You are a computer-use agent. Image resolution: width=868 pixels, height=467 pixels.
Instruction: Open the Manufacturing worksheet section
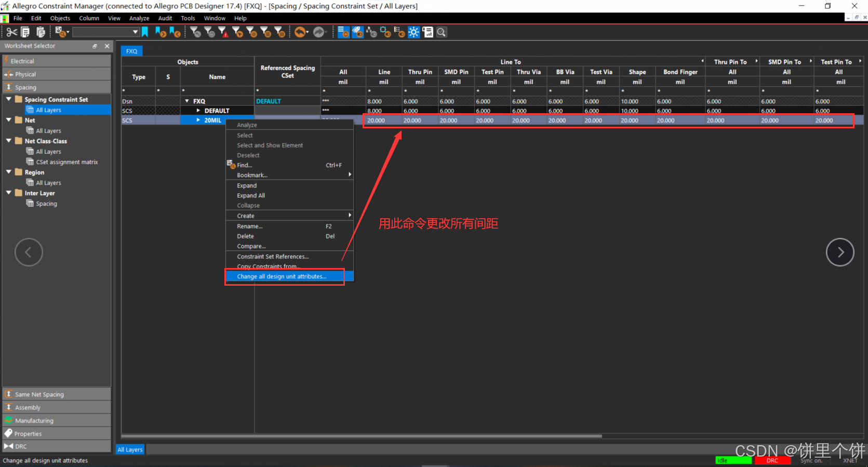tap(57, 421)
